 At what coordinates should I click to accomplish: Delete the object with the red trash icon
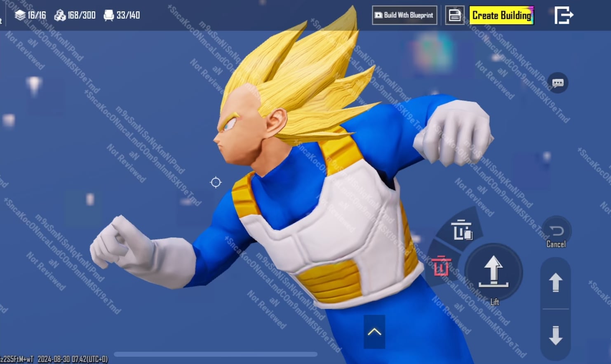coord(441,266)
